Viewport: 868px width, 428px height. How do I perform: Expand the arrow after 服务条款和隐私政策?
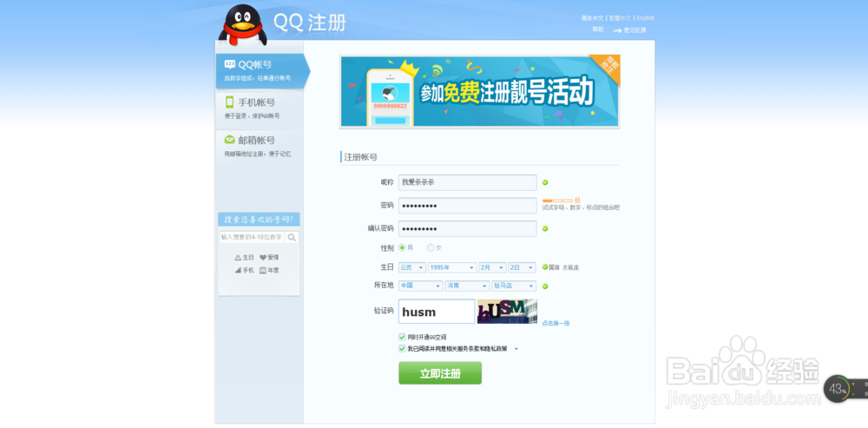(x=516, y=349)
